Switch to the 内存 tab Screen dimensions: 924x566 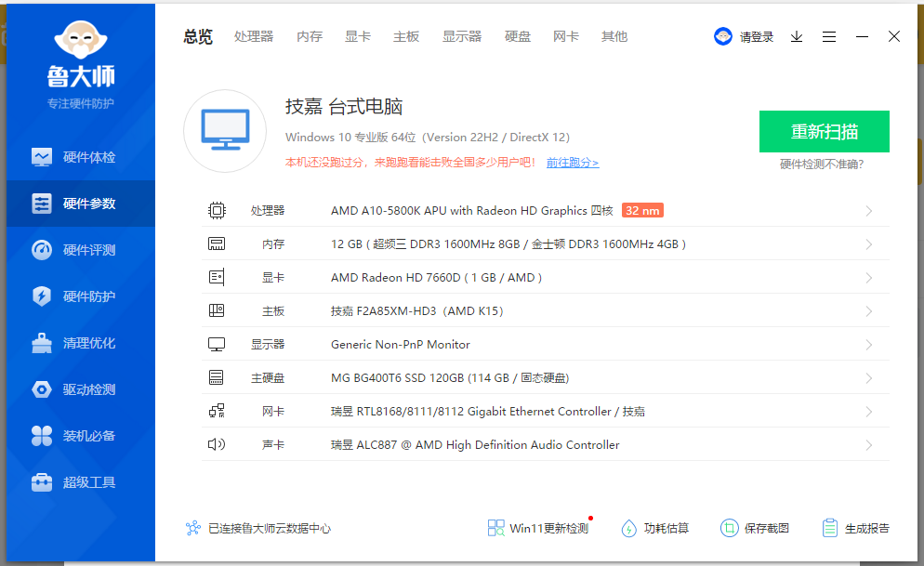click(x=310, y=36)
